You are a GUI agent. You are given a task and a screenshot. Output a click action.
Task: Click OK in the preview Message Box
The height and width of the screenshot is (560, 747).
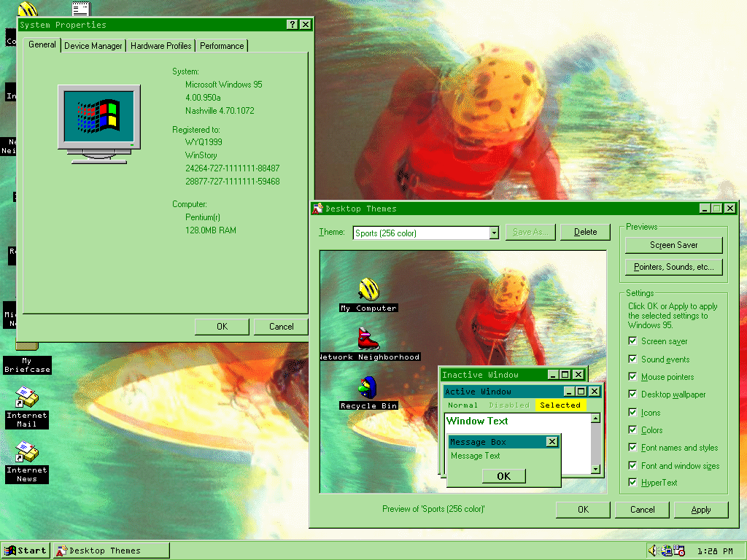[x=503, y=476]
